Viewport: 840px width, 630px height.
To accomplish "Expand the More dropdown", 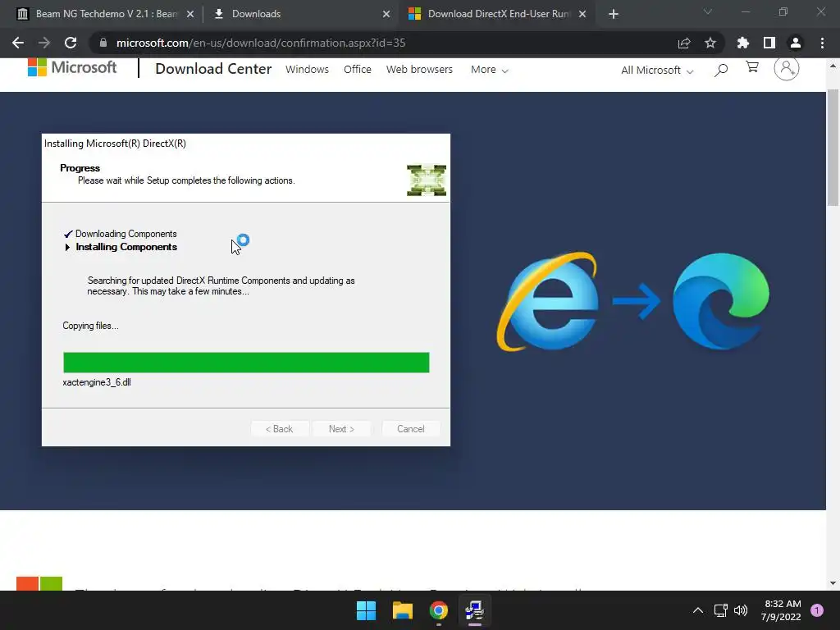I will 489,70.
